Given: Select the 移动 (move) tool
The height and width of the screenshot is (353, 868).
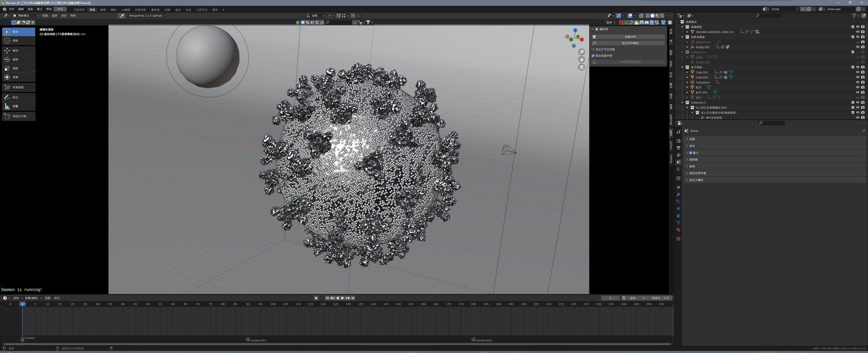Looking at the screenshot, I should click(19, 51).
